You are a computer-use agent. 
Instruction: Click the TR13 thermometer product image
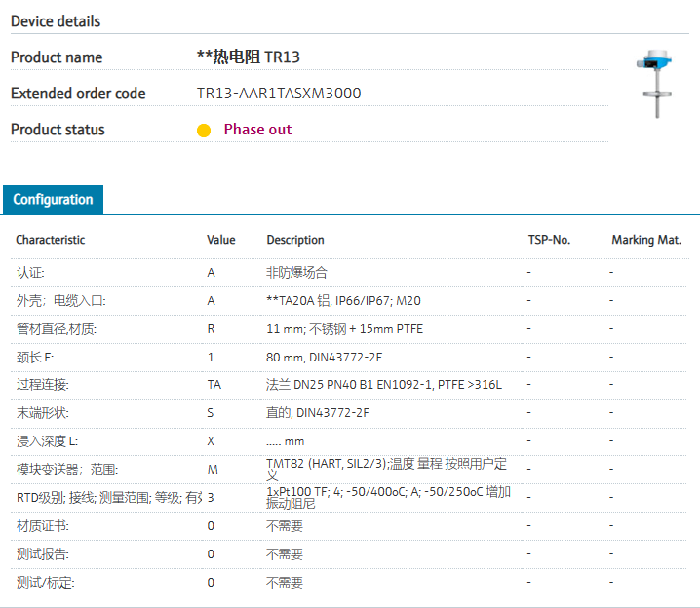coord(649,83)
